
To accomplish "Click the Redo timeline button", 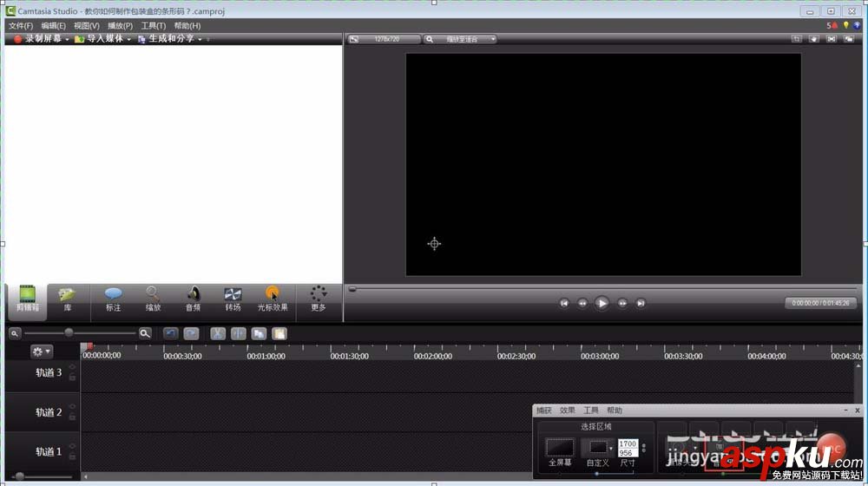I will 191,333.
